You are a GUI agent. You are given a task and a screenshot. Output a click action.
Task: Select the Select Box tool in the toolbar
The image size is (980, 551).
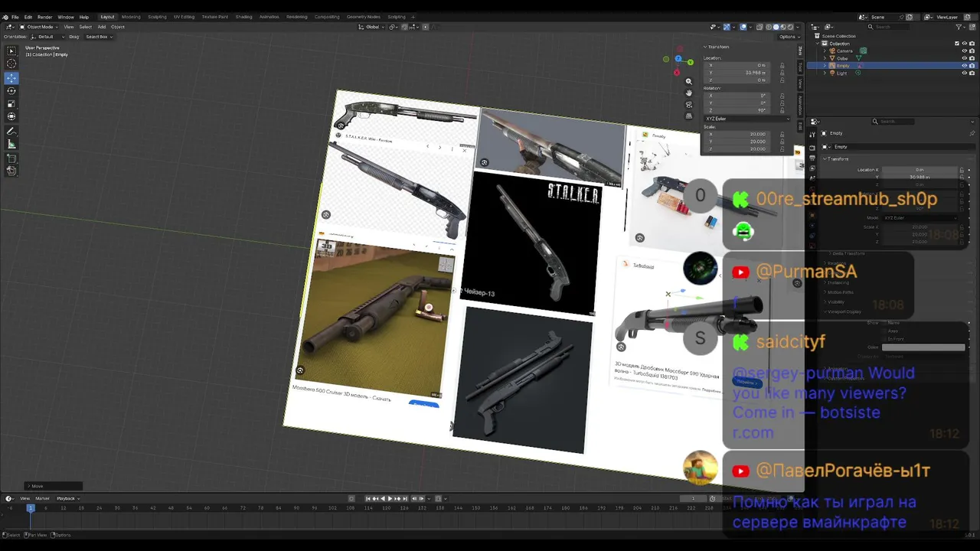[x=11, y=51]
